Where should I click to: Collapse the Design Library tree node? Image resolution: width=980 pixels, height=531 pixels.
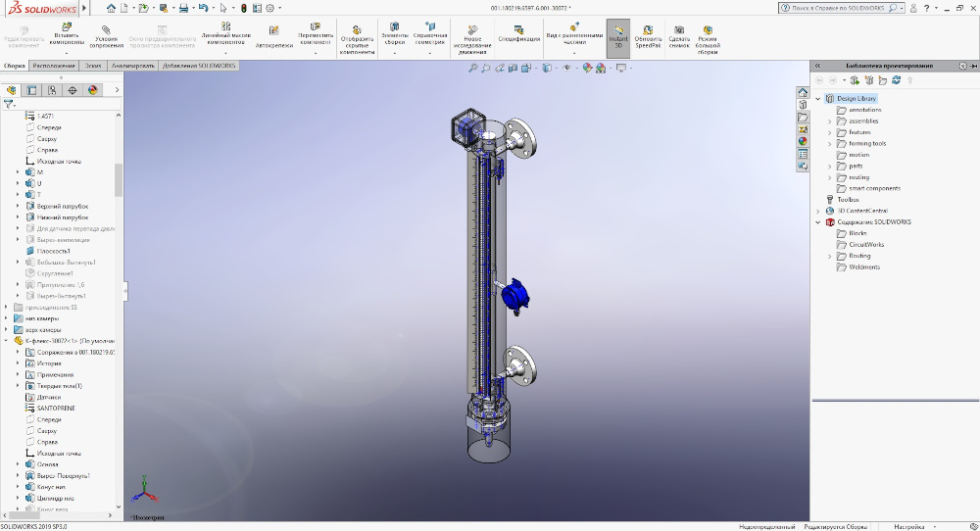coord(819,99)
